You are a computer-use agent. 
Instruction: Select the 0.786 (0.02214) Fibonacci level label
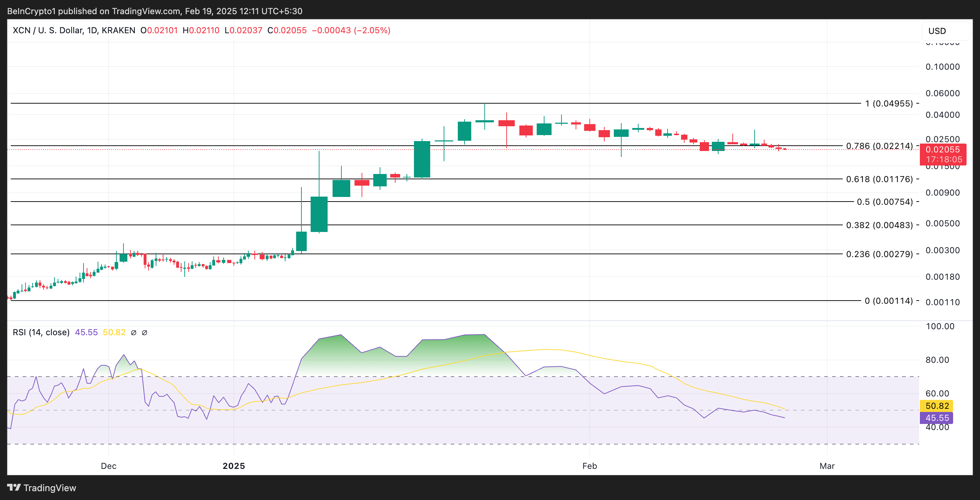tap(879, 146)
